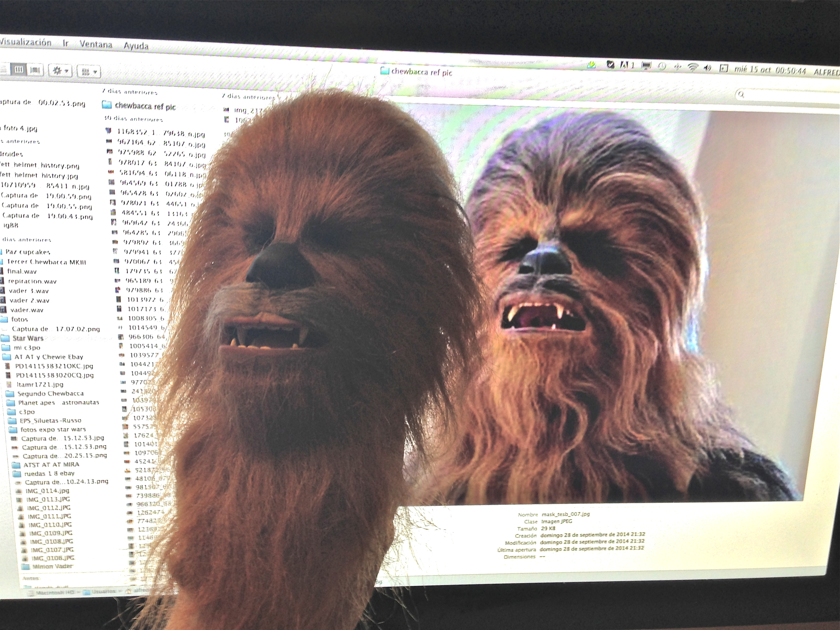Image resolution: width=840 pixels, height=630 pixels.
Task: Select the Paz cupcakes folder
Action: click(x=25, y=252)
